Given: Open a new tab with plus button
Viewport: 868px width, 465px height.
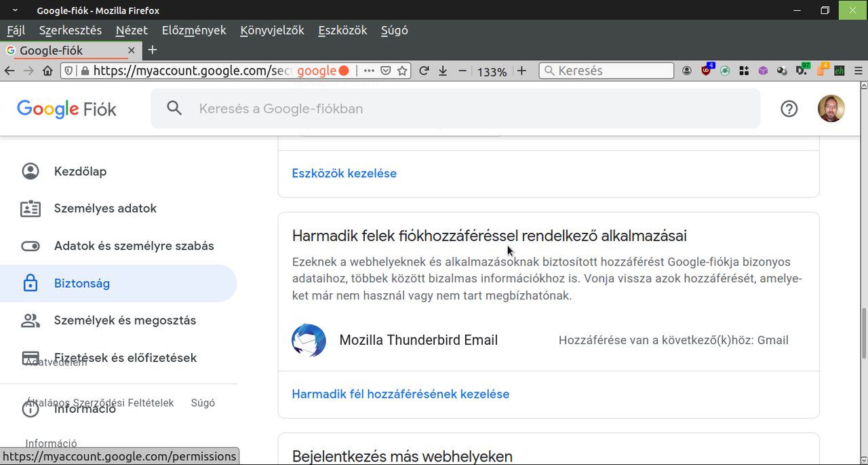Looking at the screenshot, I should point(153,50).
